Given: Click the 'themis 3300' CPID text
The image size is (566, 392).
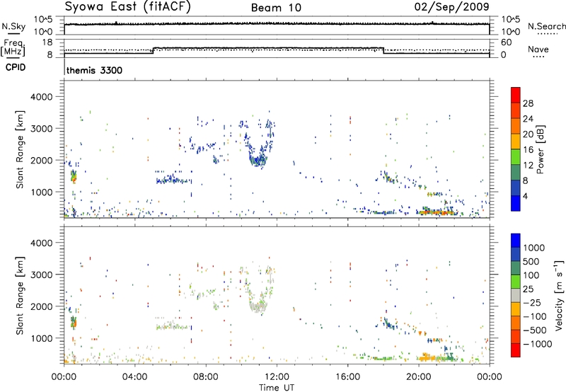Looking at the screenshot, I should [94, 70].
